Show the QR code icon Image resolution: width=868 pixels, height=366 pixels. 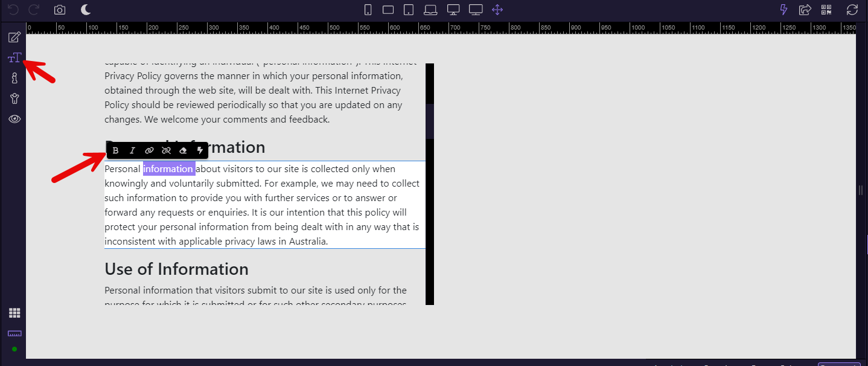click(826, 10)
